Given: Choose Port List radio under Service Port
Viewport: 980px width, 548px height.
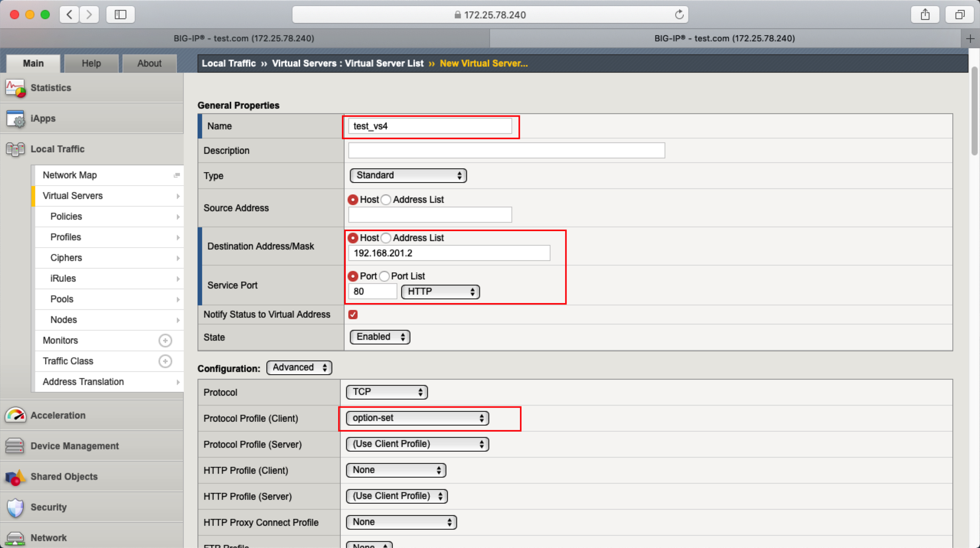Looking at the screenshot, I should [384, 276].
